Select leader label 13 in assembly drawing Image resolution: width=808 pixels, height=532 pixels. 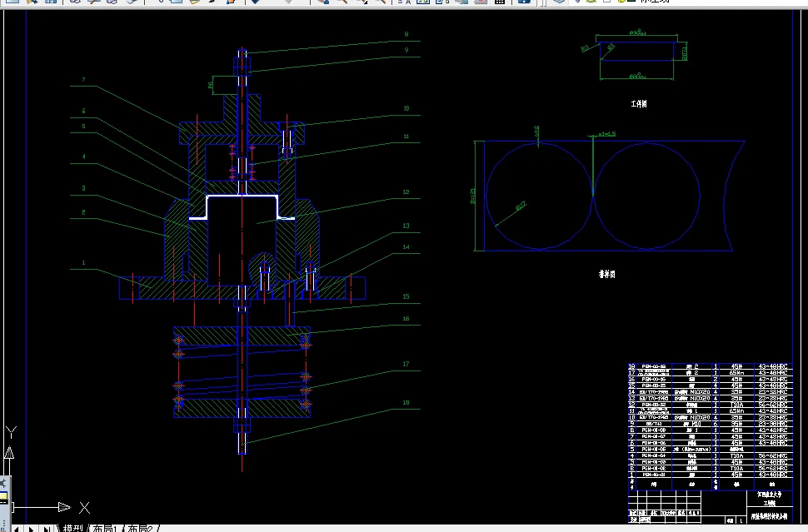(406, 226)
